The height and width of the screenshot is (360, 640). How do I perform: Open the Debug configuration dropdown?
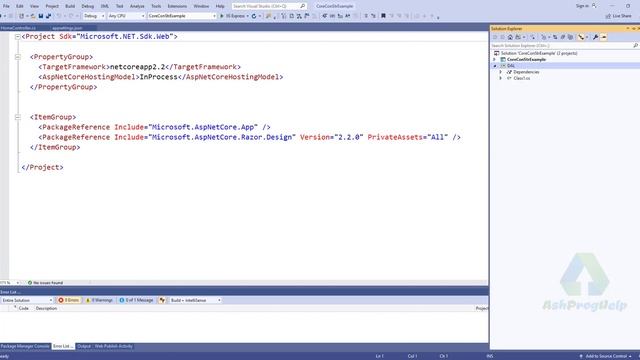pyautogui.click(x=93, y=16)
